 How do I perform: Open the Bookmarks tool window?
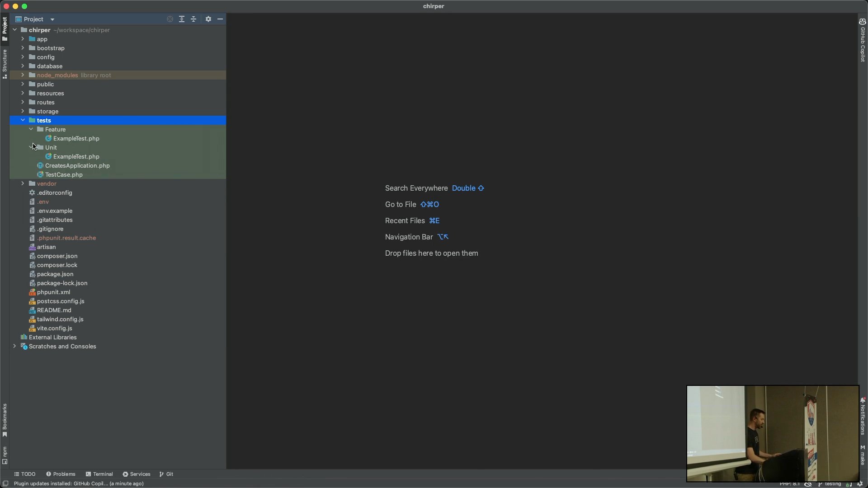point(5,420)
